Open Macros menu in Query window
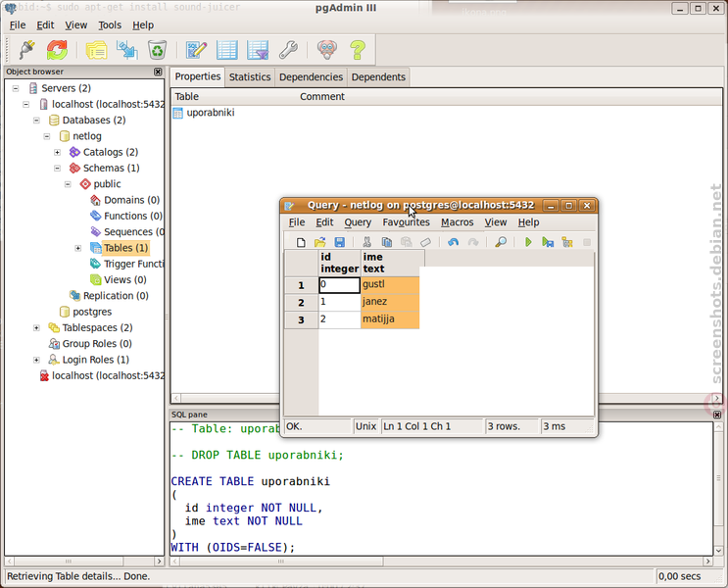728x588 pixels. (458, 222)
